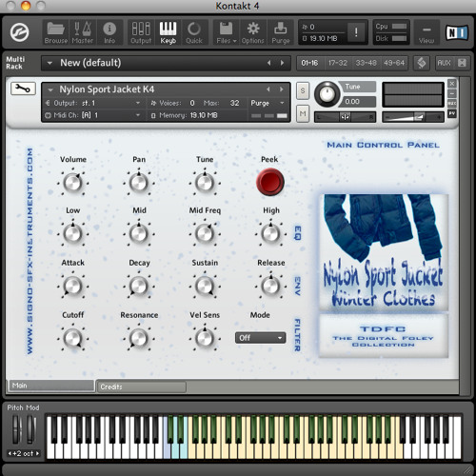Click the TDFC Digital Foley Collection banner

[x=384, y=336]
